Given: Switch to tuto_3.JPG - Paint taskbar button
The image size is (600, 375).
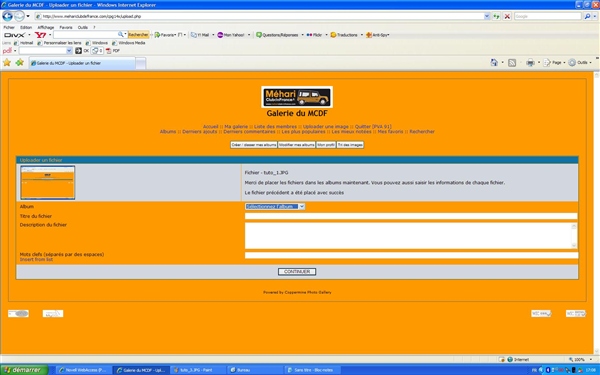Looking at the screenshot, I should tap(198, 370).
